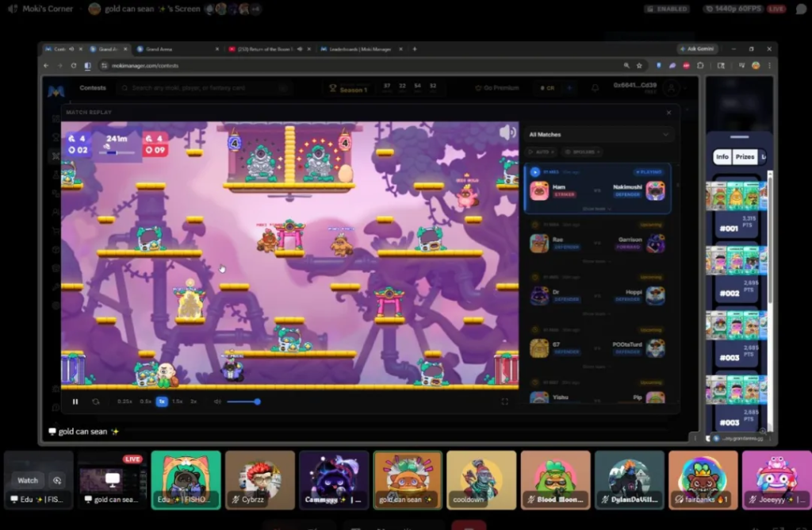Expand Show more under Ham vs Nakimushi
The width and height of the screenshot is (812, 530).
tap(597, 209)
